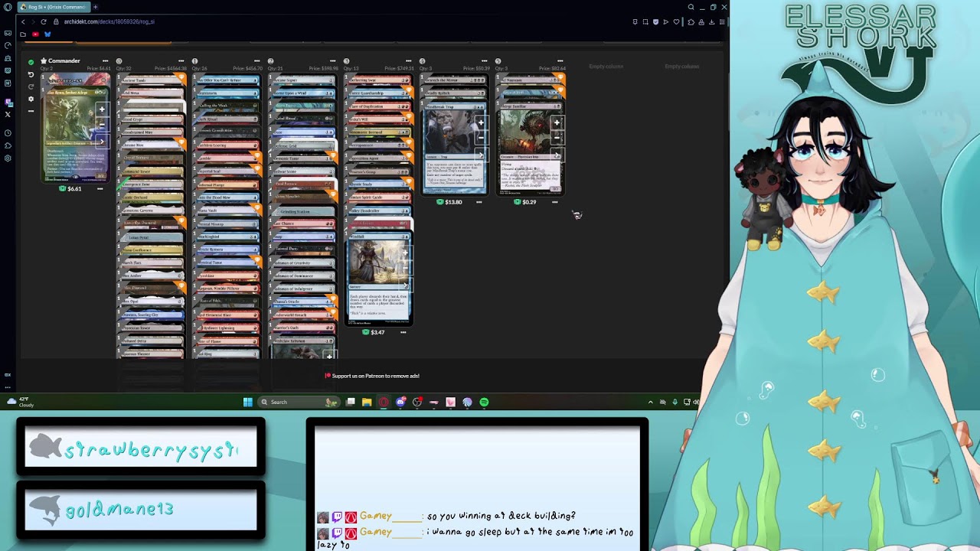Add another copy of Mindbreak Trap
The width and height of the screenshot is (980, 551).
tap(481, 122)
